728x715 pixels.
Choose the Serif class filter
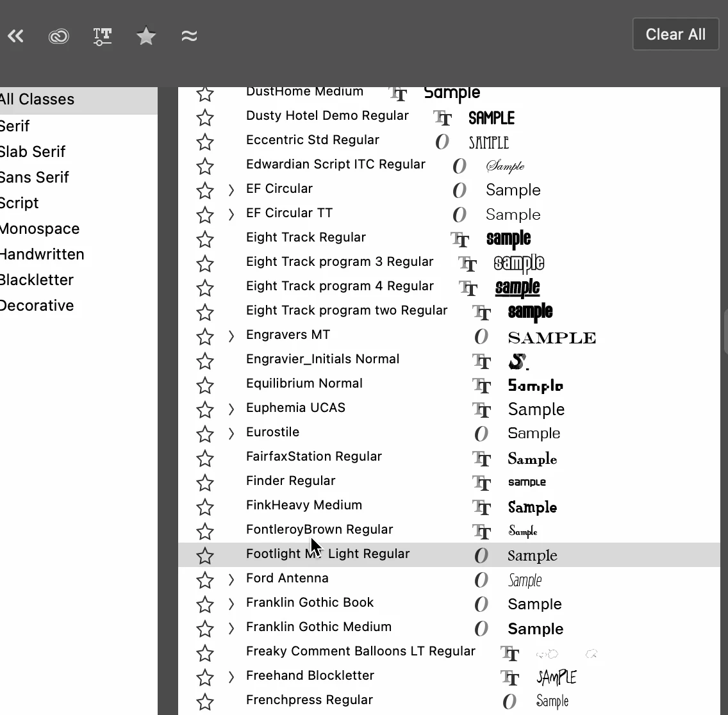pyautogui.click(x=15, y=126)
